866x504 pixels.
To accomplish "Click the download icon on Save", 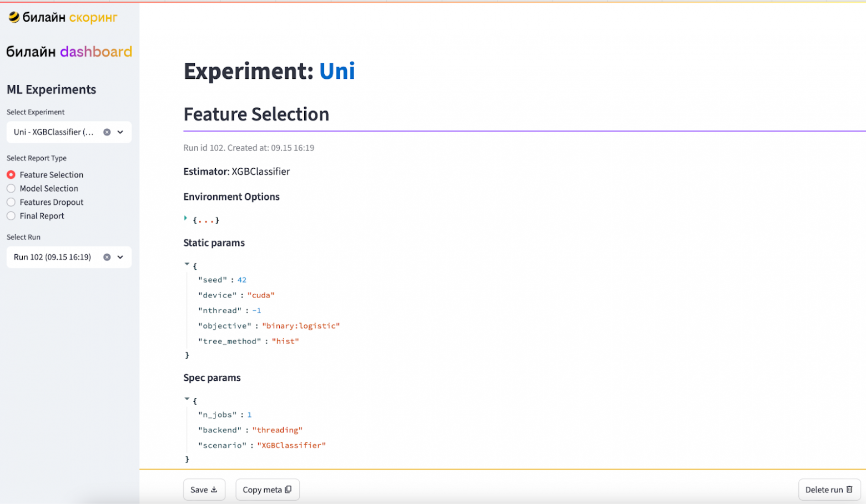I will (x=214, y=490).
